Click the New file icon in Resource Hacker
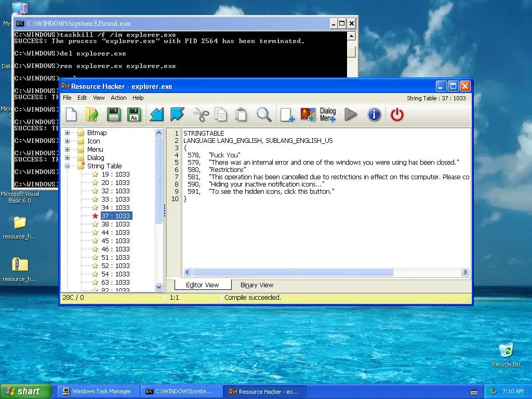The height and width of the screenshot is (399, 532). tap(71, 115)
